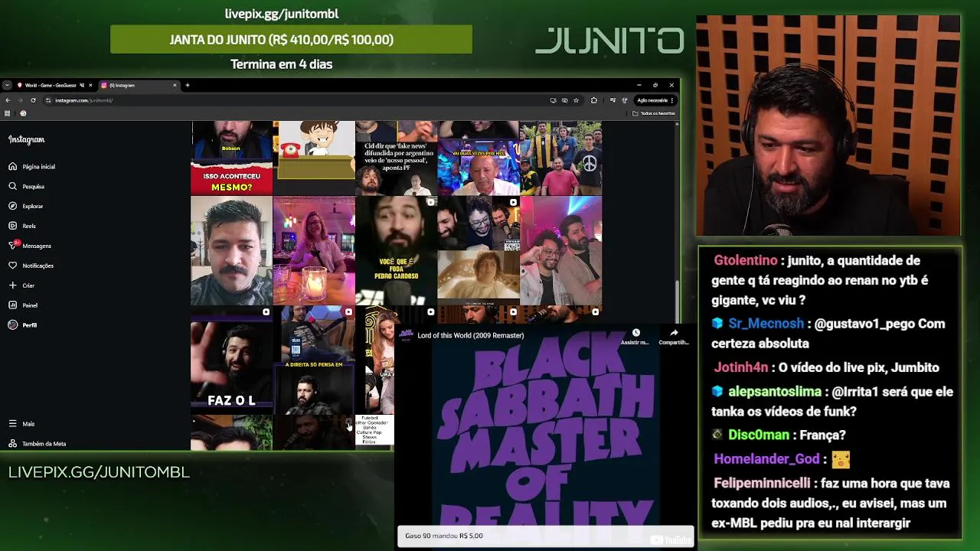Click the tracking protection eye icon

point(565,100)
